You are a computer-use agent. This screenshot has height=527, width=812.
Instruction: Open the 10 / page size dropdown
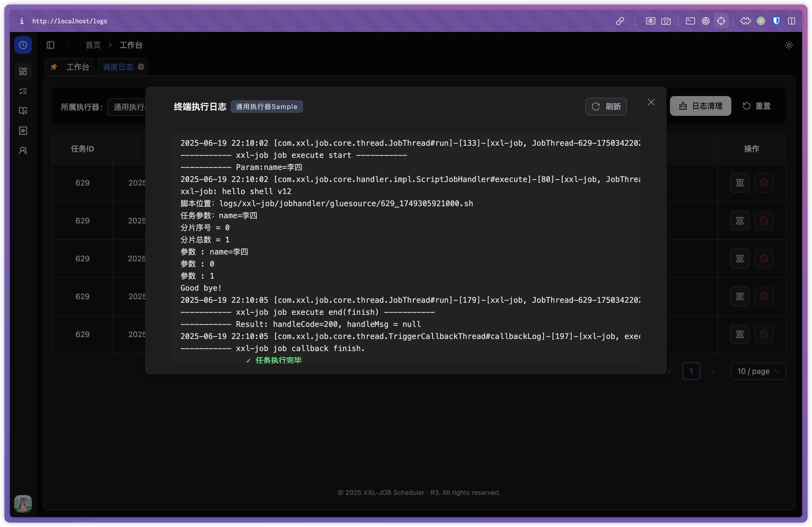(x=758, y=371)
